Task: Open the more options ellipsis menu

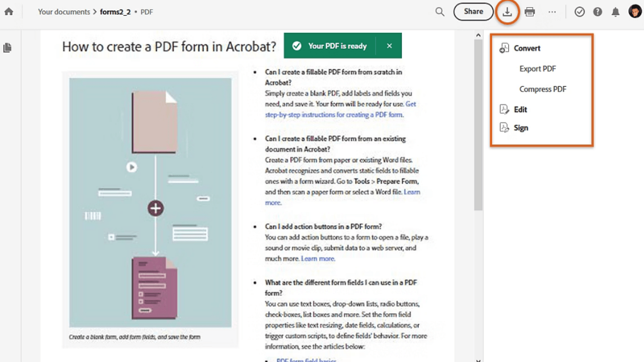Action: point(552,12)
